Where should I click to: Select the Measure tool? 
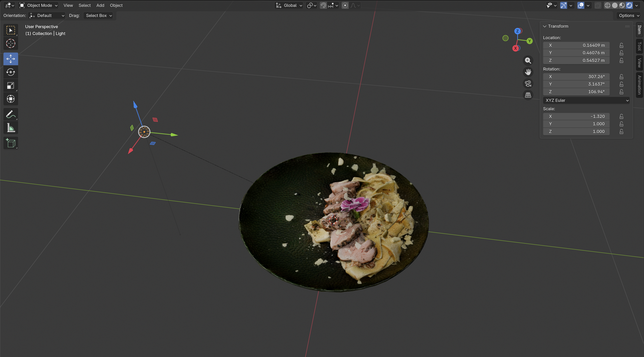pyautogui.click(x=11, y=128)
